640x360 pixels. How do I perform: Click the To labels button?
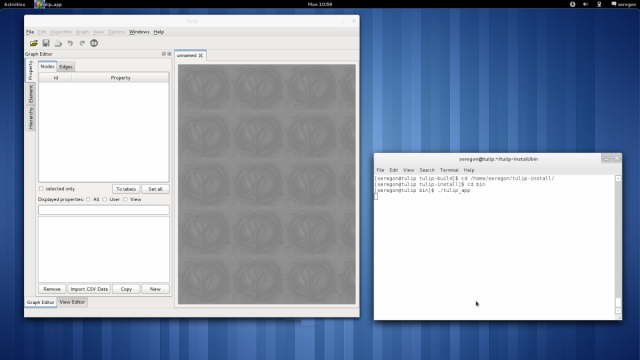point(126,189)
